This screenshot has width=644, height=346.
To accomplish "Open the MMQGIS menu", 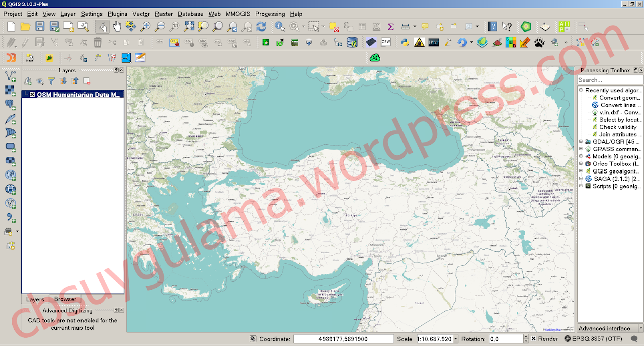I will tap(238, 14).
